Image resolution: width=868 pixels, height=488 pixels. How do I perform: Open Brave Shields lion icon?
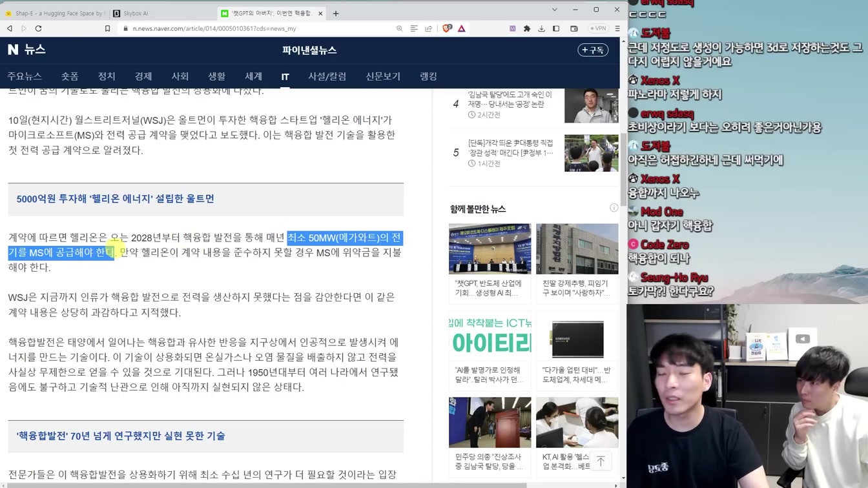click(447, 28)
